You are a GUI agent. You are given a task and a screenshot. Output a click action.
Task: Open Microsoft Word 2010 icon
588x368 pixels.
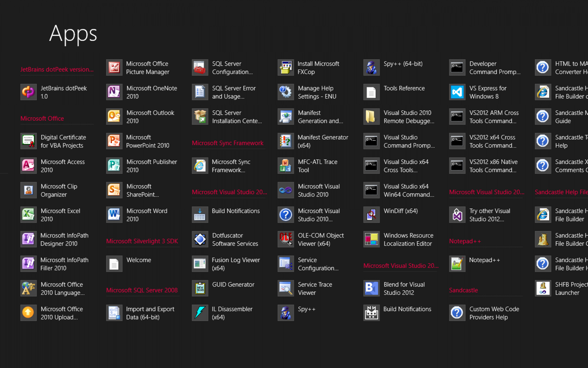114,215
